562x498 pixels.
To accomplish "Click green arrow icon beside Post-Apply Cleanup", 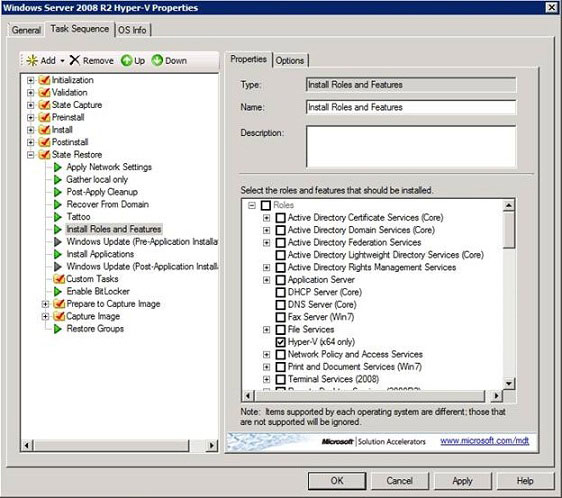I will pyautogui.click(x=58, y=192).
